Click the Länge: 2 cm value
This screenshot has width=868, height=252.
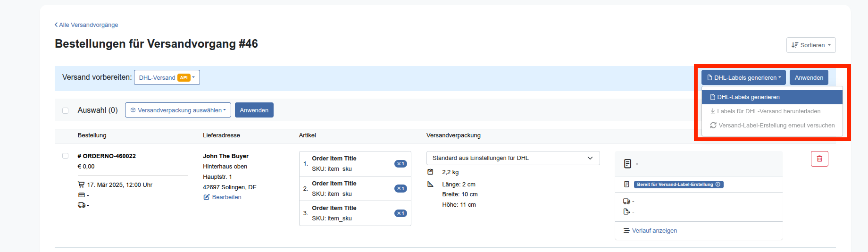pyautogui.click(x=459, y=185)
